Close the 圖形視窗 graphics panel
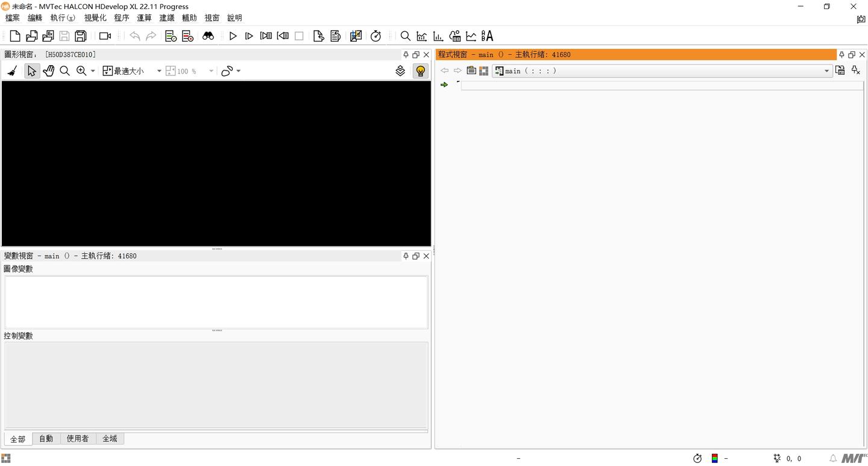This screenshot has width=868, height=466. 426,55
